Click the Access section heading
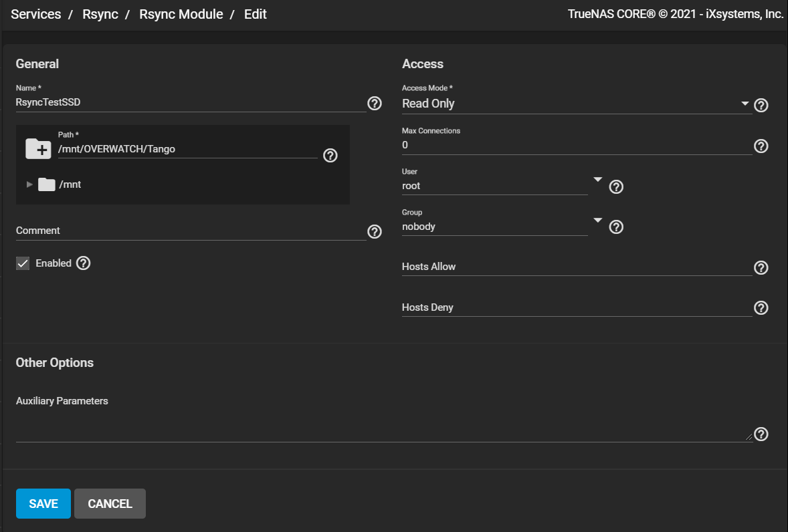This screenshot has width=788, height=532. coord(423,63)
